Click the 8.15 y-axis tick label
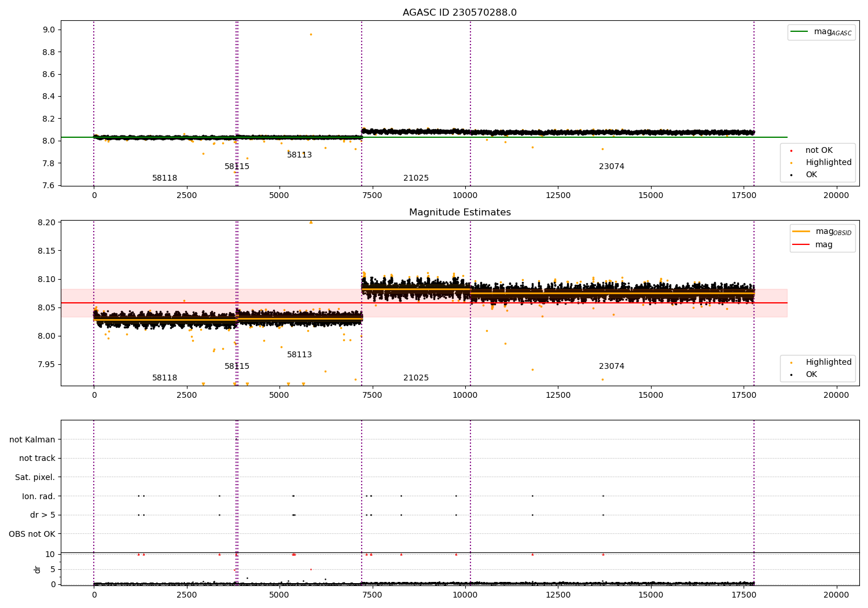 46,251
